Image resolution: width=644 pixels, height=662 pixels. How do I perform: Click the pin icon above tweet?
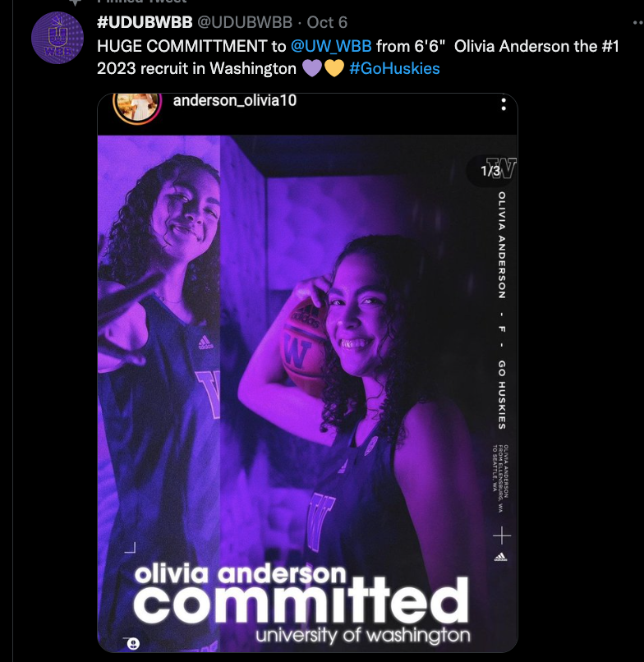[x=76, y=2]
